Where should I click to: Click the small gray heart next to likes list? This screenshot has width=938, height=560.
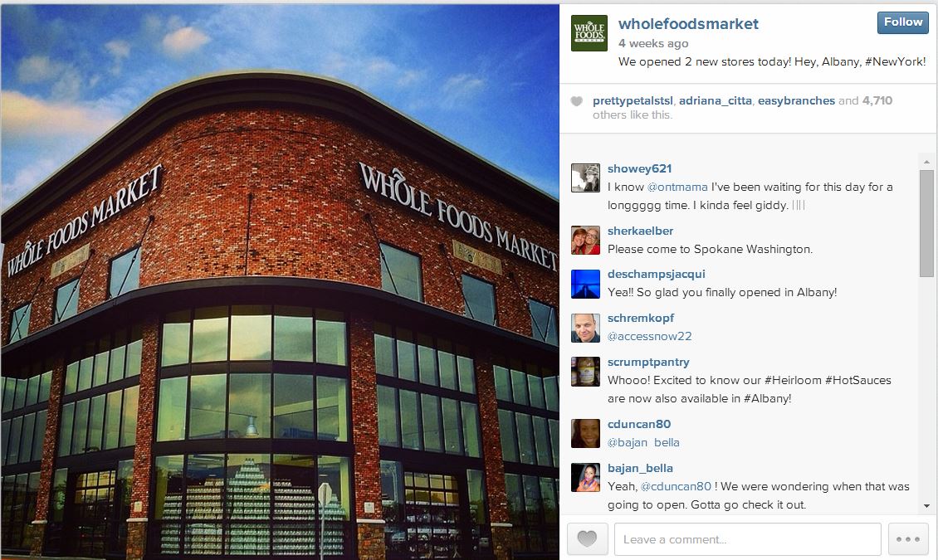pos(576,101)
